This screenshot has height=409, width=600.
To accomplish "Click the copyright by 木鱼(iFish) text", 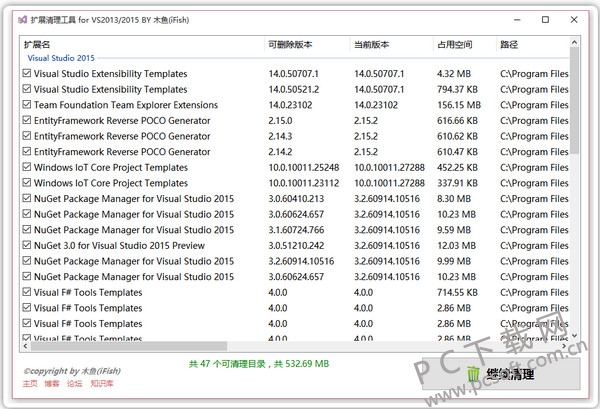I will [x=72, y=371].
